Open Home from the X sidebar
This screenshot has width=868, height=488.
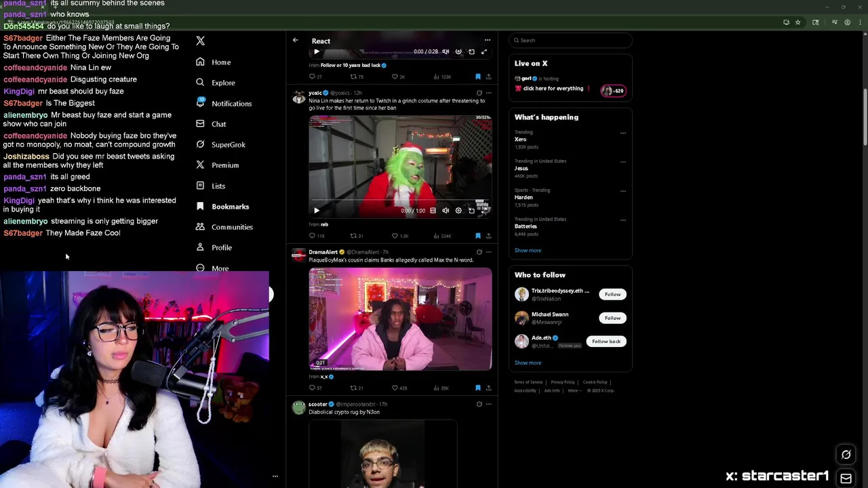point(214,62)
